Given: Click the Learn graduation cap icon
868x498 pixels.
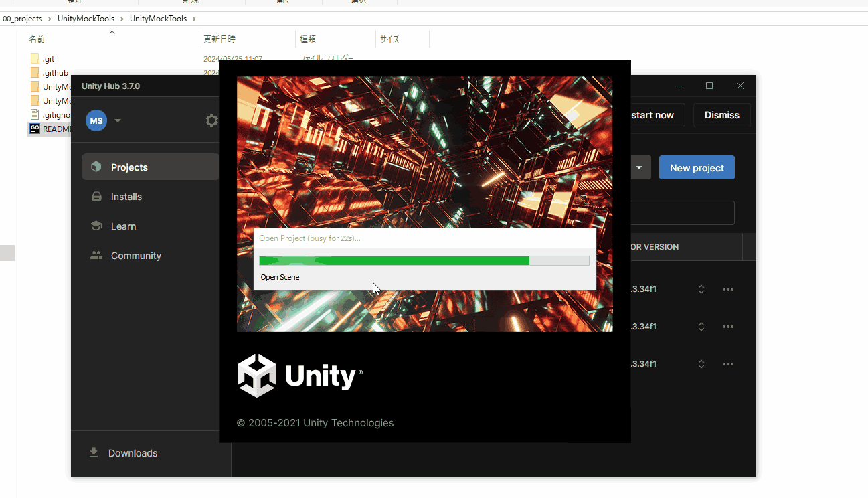Looking at the screenshot, I should pos(96,226).
